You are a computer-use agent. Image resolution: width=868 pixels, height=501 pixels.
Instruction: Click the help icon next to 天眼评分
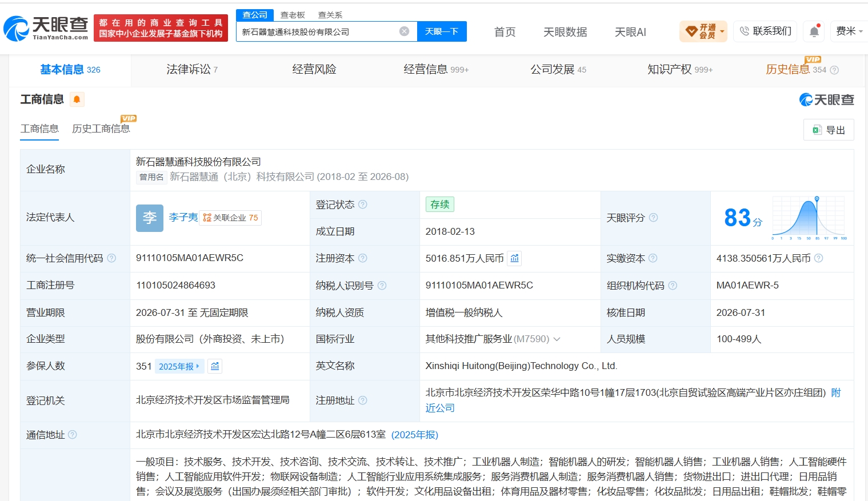654,218
